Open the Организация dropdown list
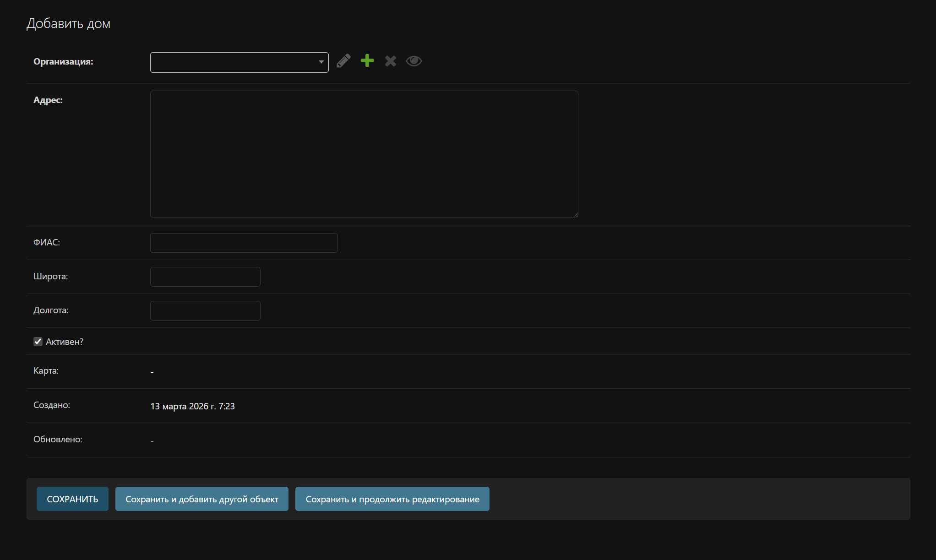Image resolution: width=936 pixels, height=560 pixels. [239, 62]
